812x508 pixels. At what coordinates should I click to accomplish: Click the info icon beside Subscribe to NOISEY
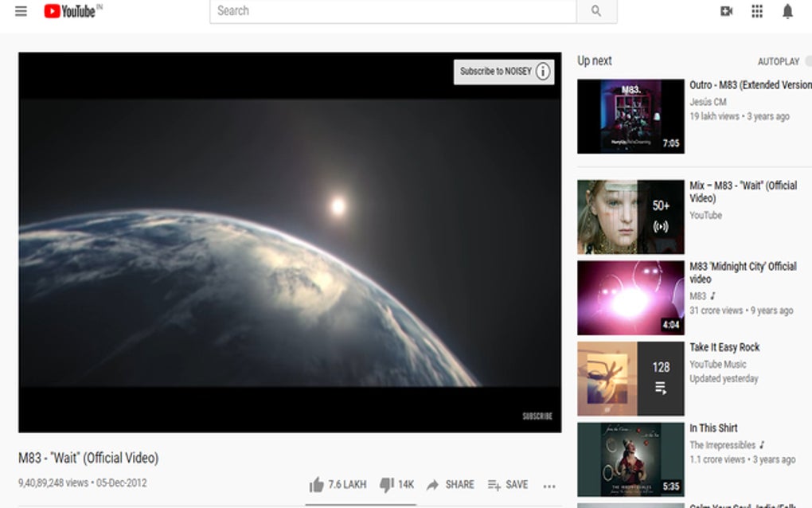[x=542, y=72]
